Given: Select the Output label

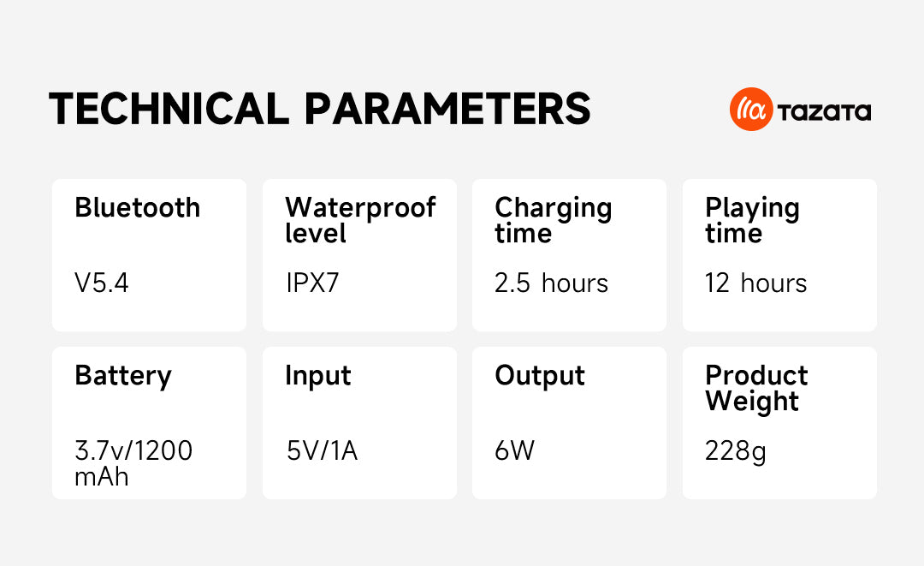Looking at the screenshot, I should 540,376.
